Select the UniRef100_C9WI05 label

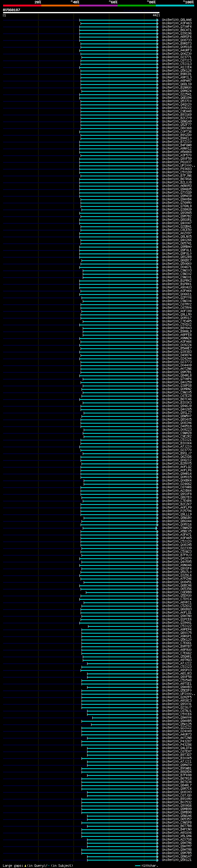[176, 393]
